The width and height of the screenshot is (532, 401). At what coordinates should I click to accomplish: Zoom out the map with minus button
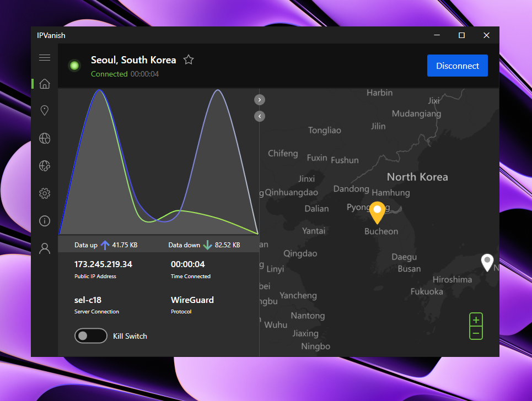(x=476, y=333)
